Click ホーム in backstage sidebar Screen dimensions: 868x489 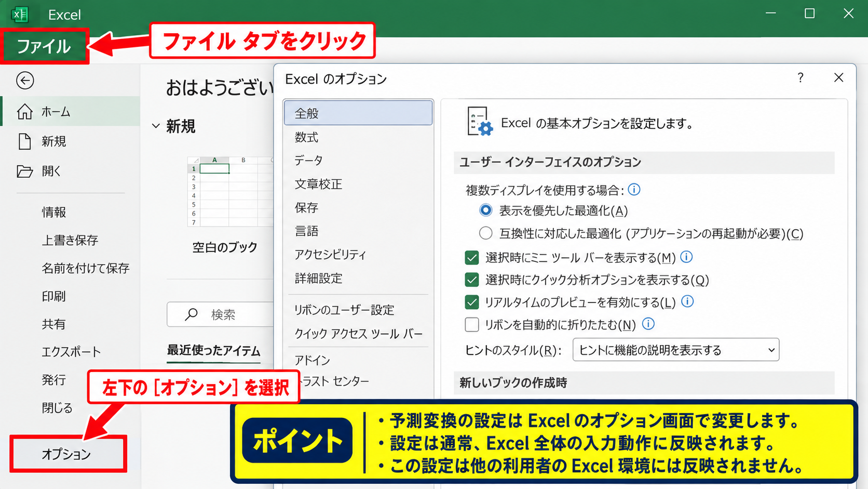(71, 111)
